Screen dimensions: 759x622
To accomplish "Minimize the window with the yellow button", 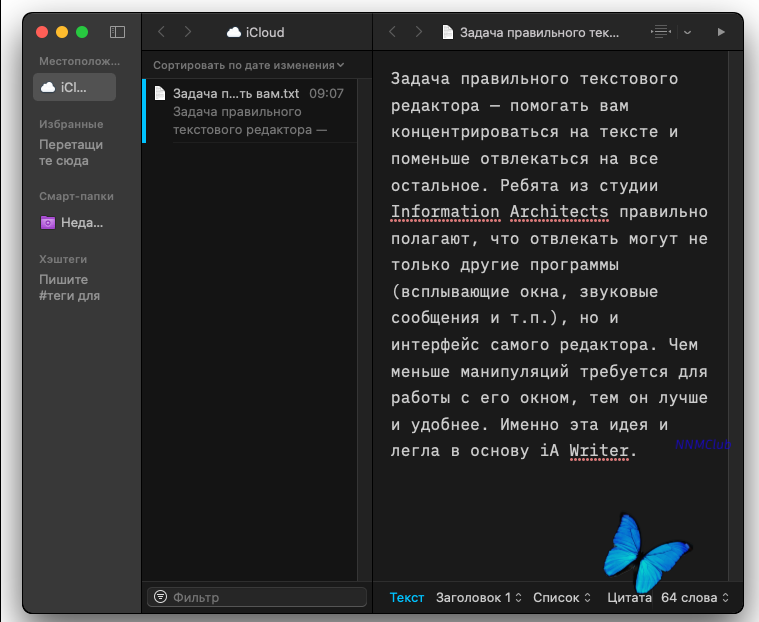I will click(x=62, y=32).
